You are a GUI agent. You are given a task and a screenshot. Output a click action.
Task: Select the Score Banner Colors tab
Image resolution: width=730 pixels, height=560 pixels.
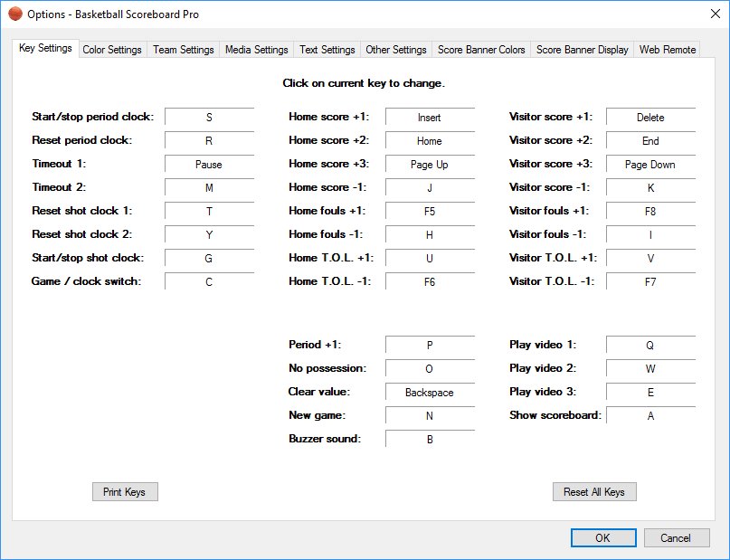480,50
